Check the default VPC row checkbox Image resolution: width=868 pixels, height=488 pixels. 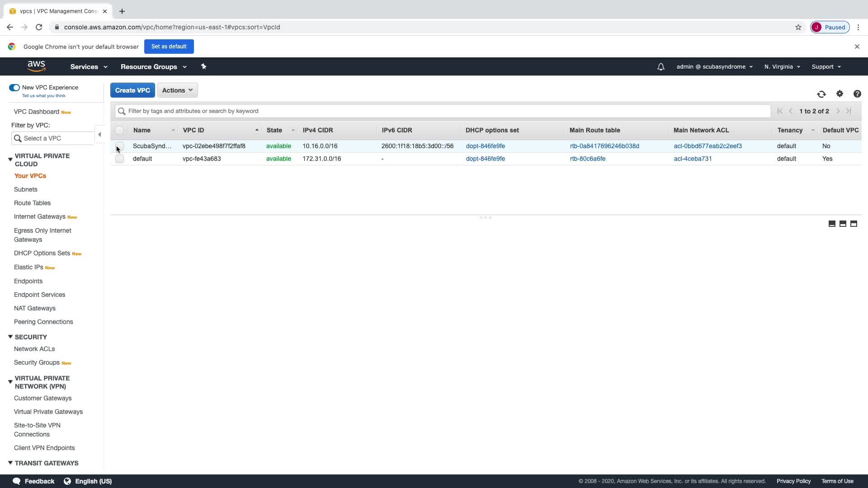pos(119,159)
